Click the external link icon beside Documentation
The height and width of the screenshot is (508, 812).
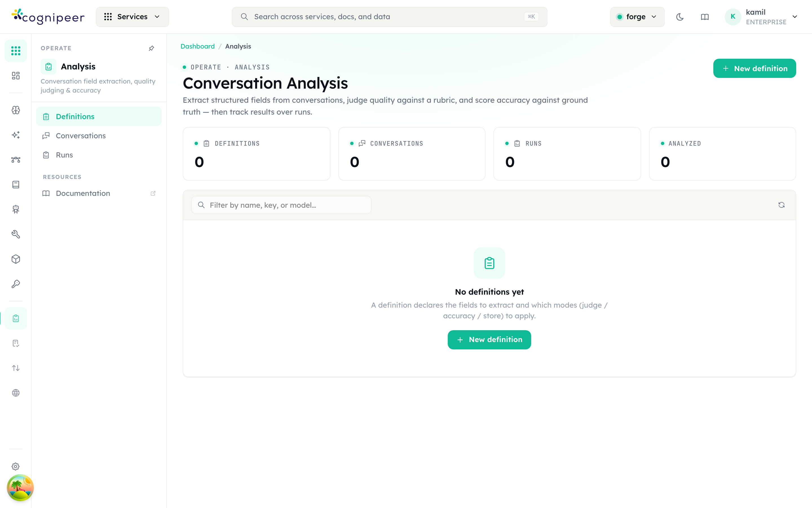coord(153,193)
